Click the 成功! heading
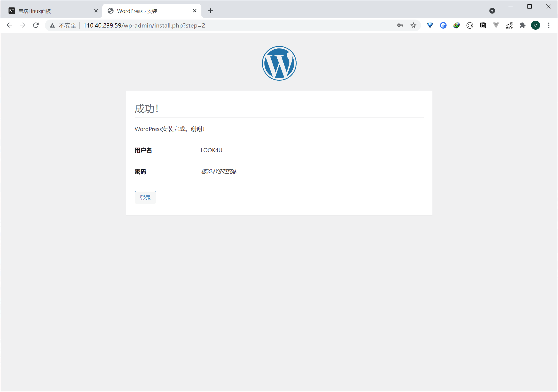 coord(147,109)
